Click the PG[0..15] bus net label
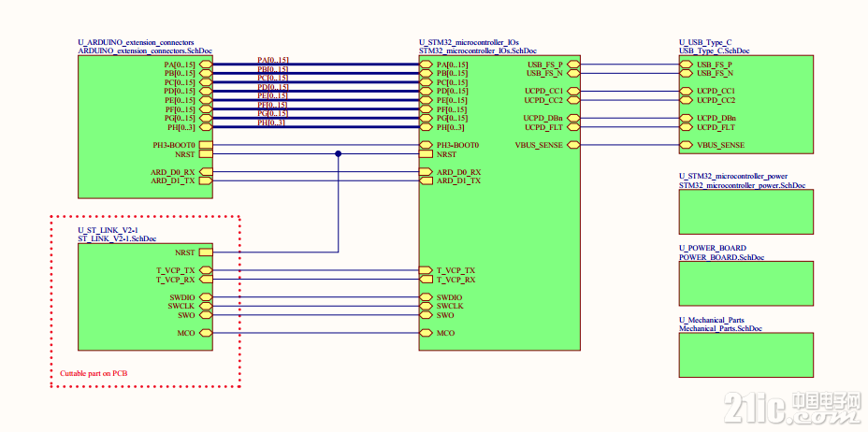Viewport: 868px width, 432px height. pos(273,113)
